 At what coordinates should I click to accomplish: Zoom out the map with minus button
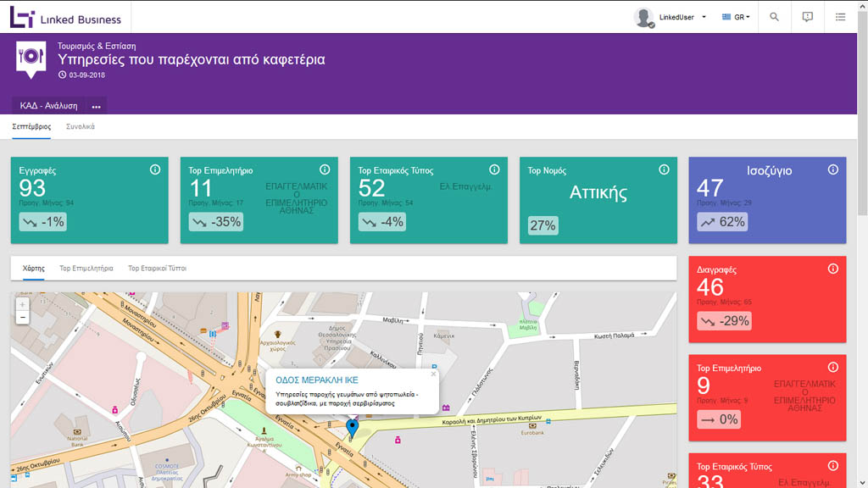pos(23,318)
